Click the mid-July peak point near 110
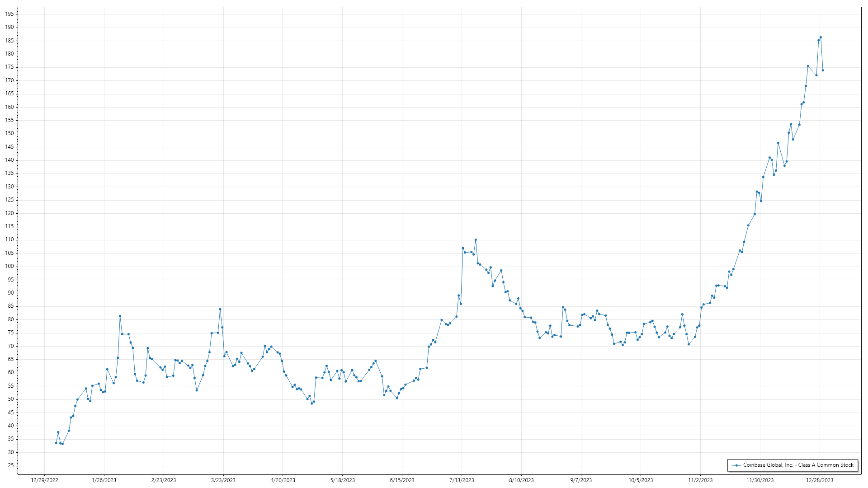Viewport: 868px width, 488px height. (x=476, y=240)
